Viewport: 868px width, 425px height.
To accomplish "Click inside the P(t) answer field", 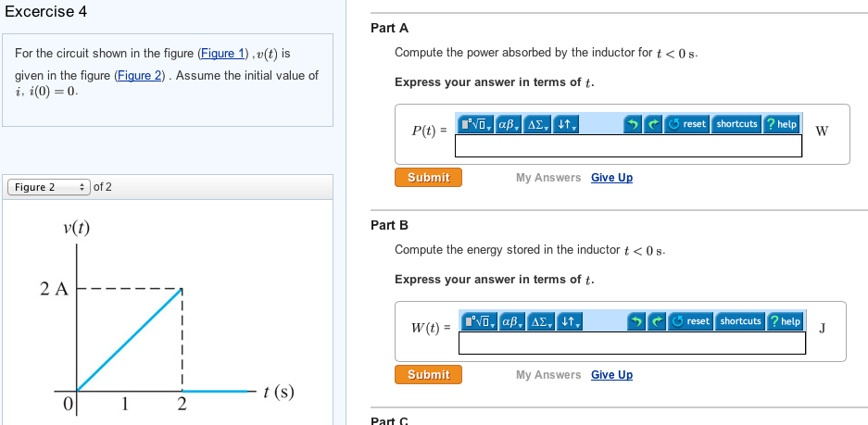I will pos(628,145).
